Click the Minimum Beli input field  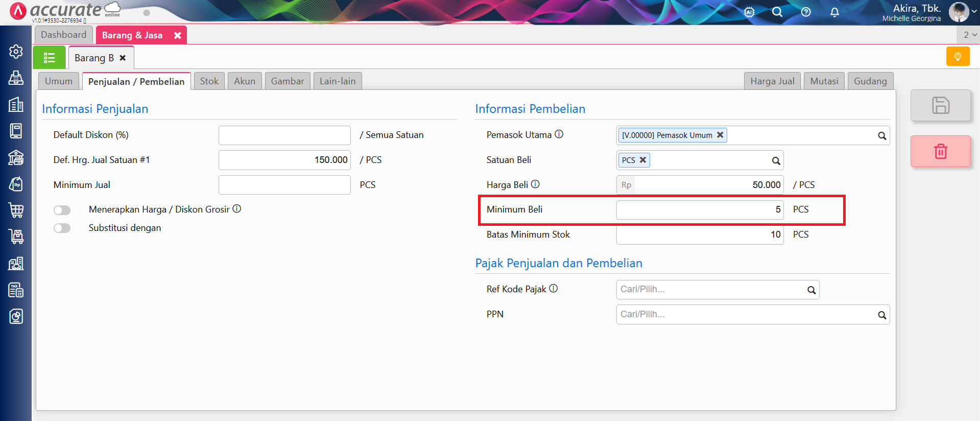coord(699,210)
